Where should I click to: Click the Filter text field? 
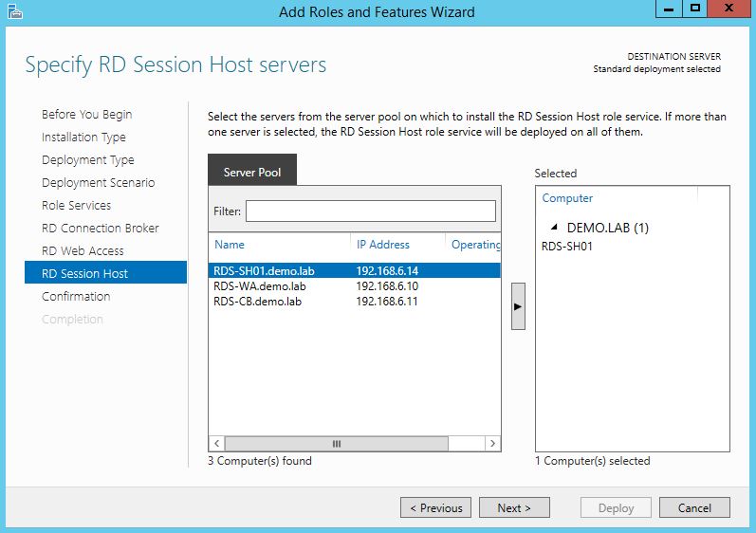tap(370, 211)
